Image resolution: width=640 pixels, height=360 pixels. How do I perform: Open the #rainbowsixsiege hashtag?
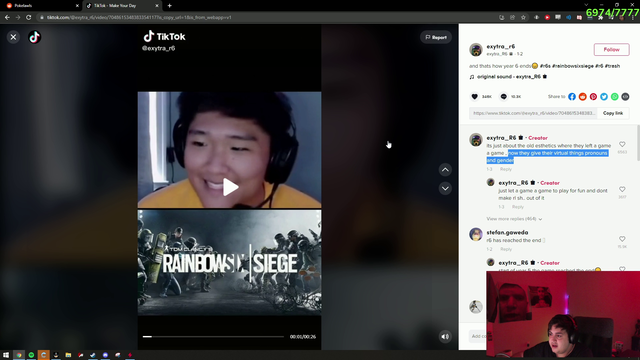click(573, 66)
